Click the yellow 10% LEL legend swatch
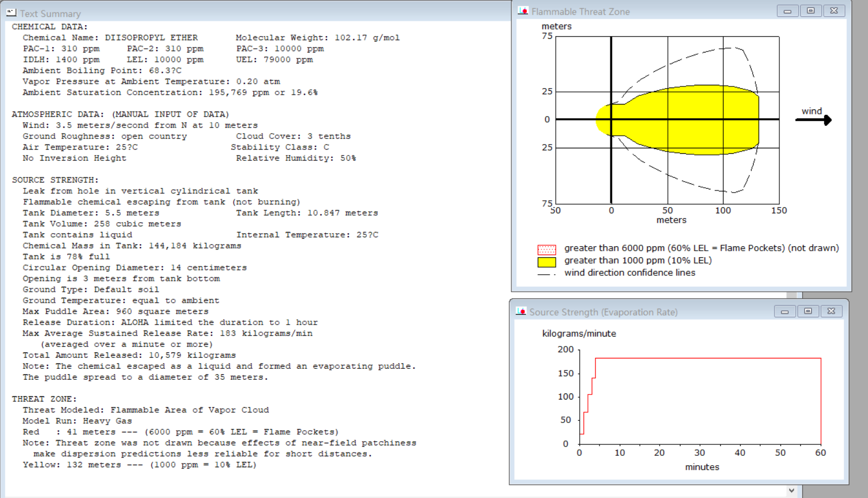Viewport: 868px width, 498px height. pos(546,262)
